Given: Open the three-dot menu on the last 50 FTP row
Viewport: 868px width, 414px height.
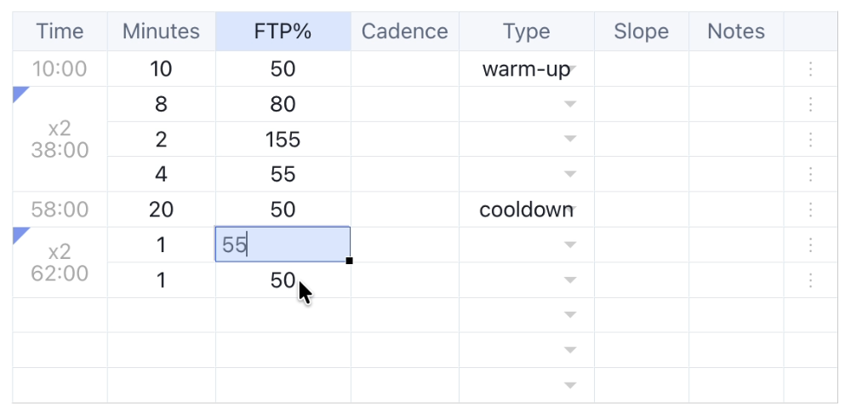Looking at the screenshot, I should pyautogui.click(x=810, y=279).
